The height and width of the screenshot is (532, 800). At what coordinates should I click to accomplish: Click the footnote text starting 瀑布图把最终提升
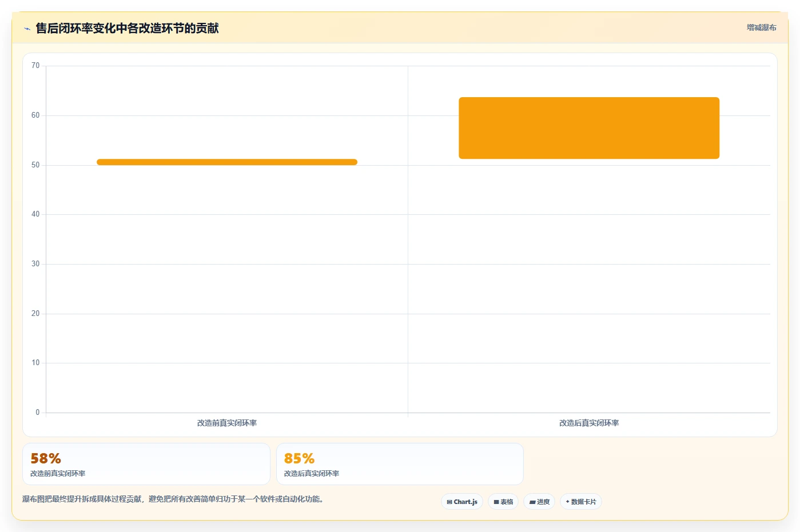174,499
